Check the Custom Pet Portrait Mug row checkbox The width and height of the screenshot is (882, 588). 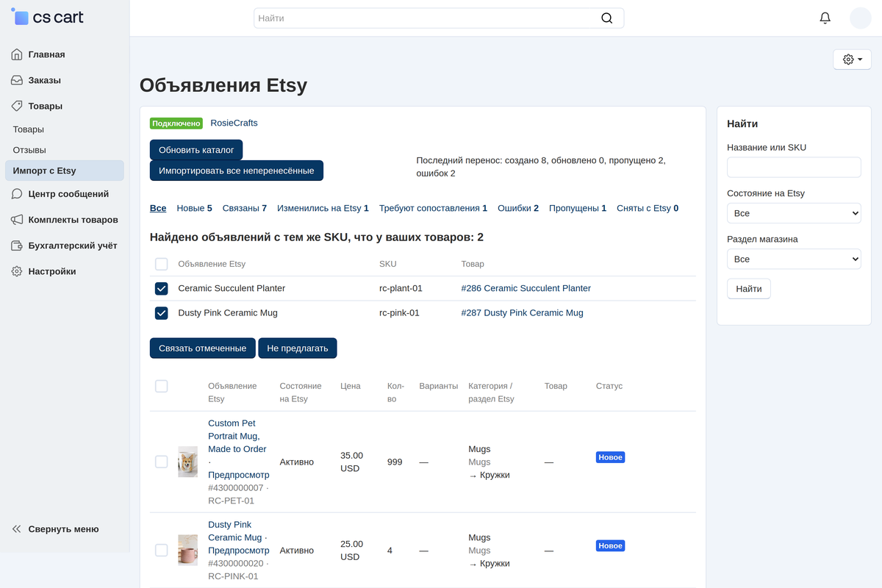pyautogui.click(x=162, y=462)
